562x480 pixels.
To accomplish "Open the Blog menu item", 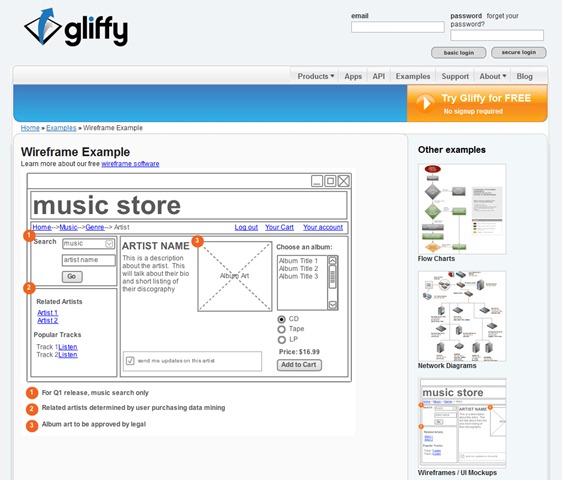I will 524,76.
